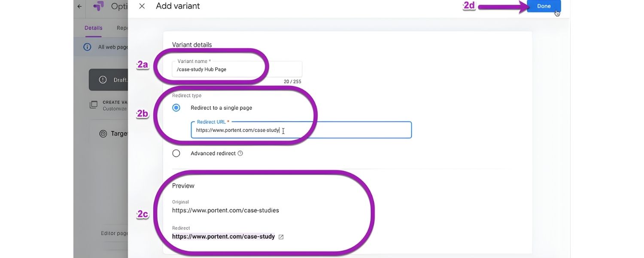Click the help icon next to Advanced redirect

coord(240,153)
